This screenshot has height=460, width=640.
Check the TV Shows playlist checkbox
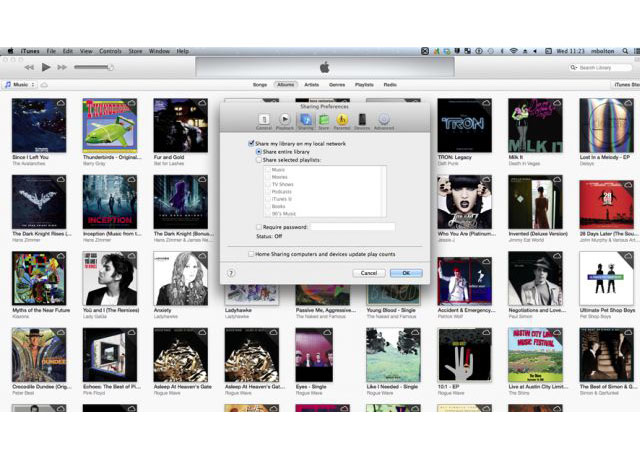(268, 184)
